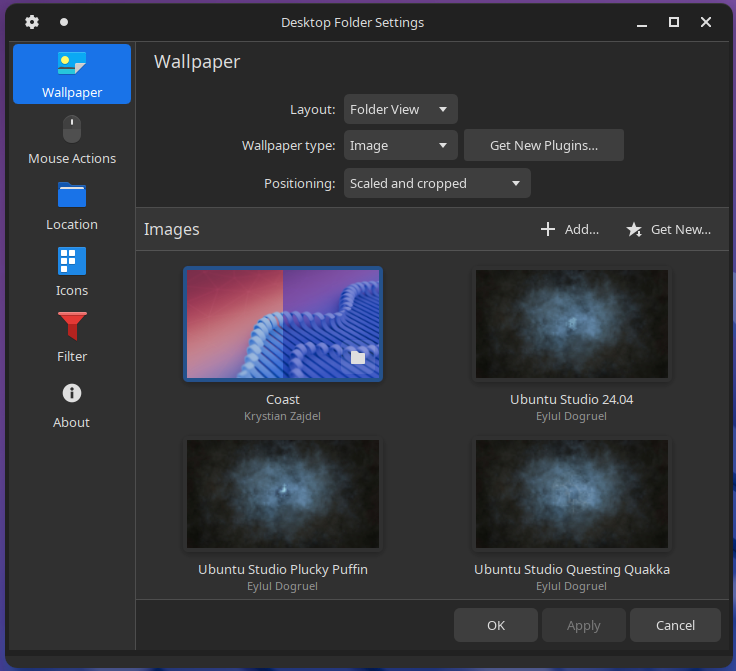
Task: Click the pin dot in title bar
Action: tap(64, 22)
